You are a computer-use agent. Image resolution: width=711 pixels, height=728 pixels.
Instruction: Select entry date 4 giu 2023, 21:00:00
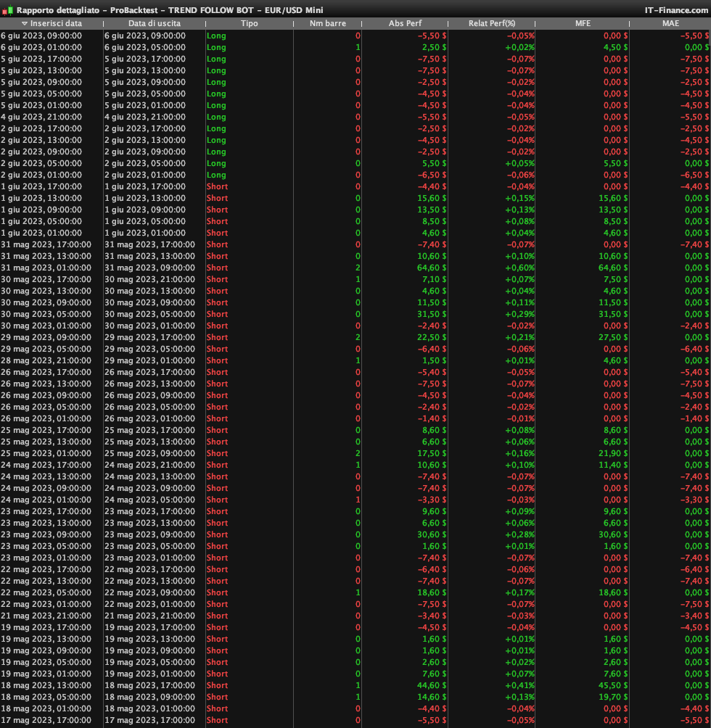41,117
